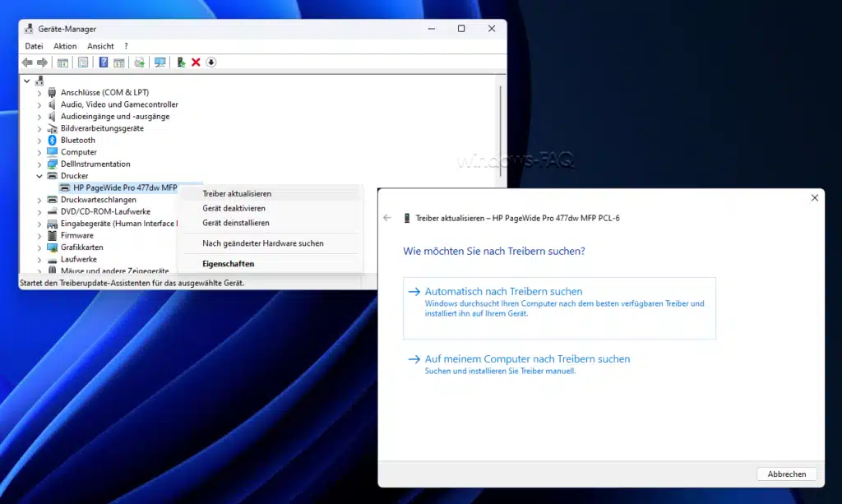Expand Anschlüsse (COM & LPT)
Viewport: 842px width, 504px height.
[39, 93]
